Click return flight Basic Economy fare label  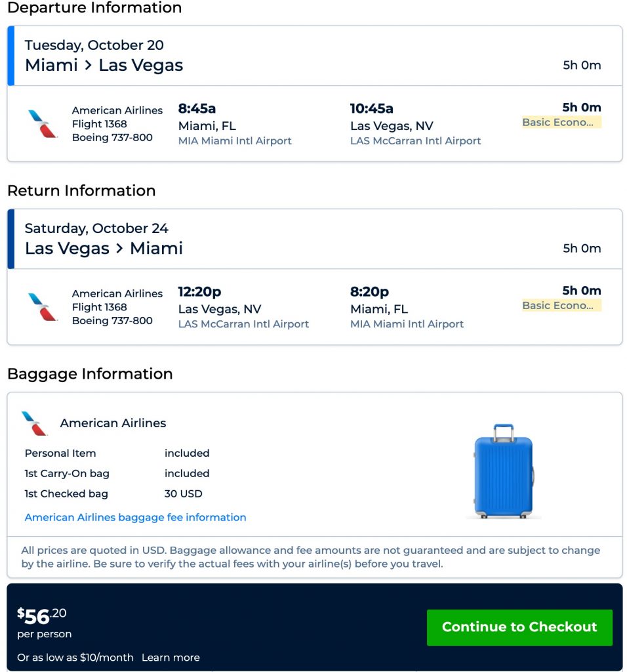[561, 305]
